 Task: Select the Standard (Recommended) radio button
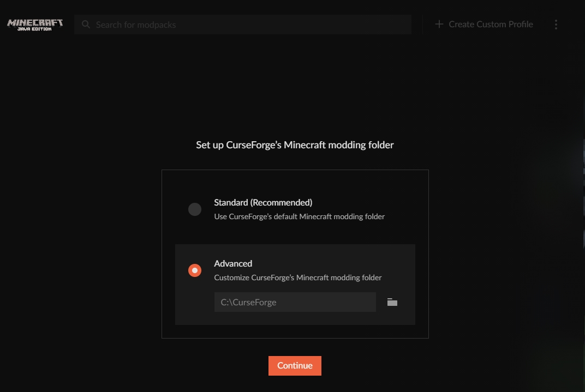(195, 209)
